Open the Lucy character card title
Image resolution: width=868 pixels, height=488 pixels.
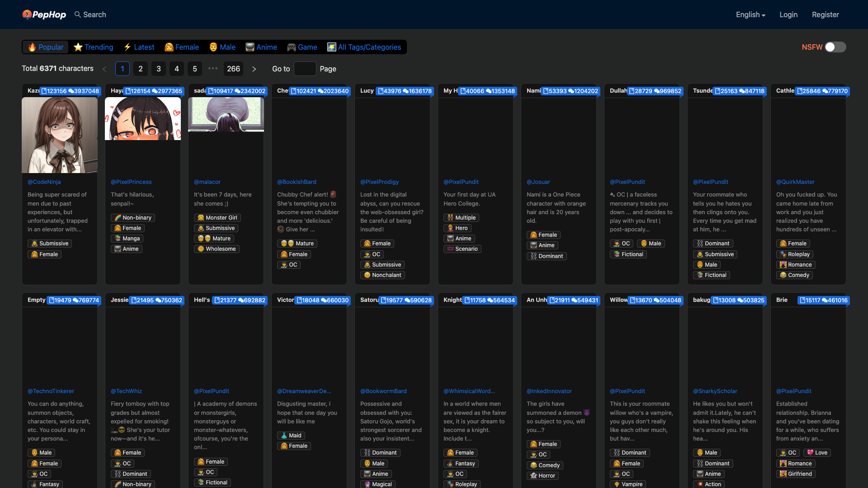pos(367,91)
